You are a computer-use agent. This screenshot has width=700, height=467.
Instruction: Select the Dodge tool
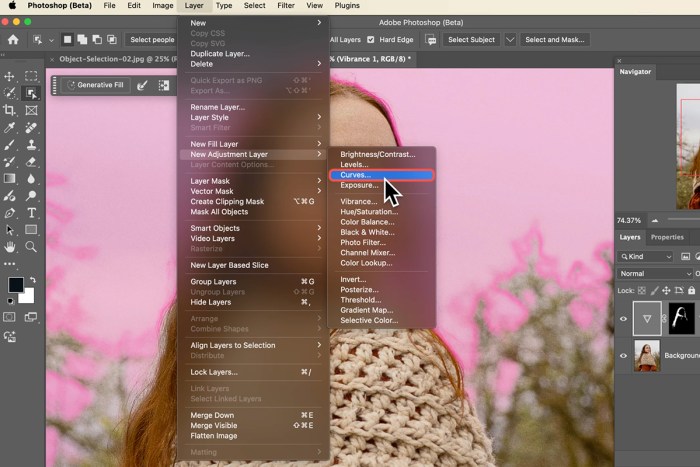click(x=31, y=196)
